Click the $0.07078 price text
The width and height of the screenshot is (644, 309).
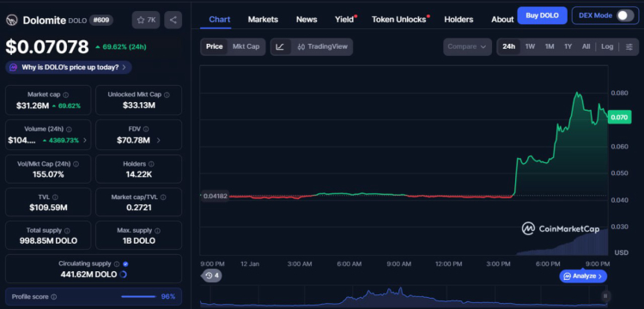47,47
